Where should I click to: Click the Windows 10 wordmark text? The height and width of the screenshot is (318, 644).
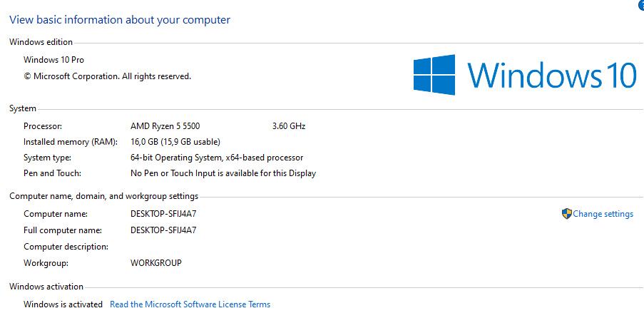(x=551, y=75)
